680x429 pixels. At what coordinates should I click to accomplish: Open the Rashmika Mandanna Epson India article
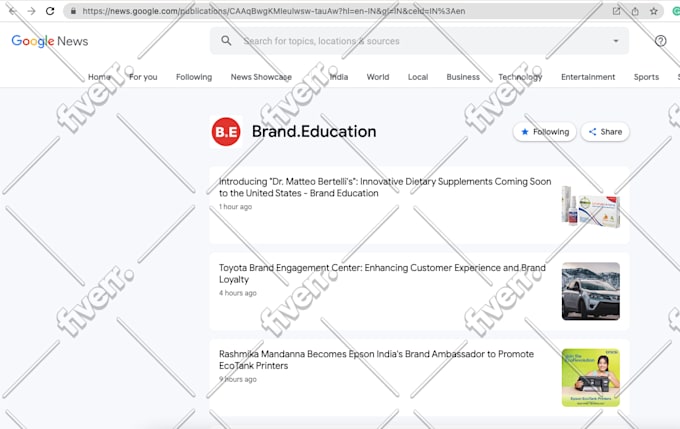376,360
